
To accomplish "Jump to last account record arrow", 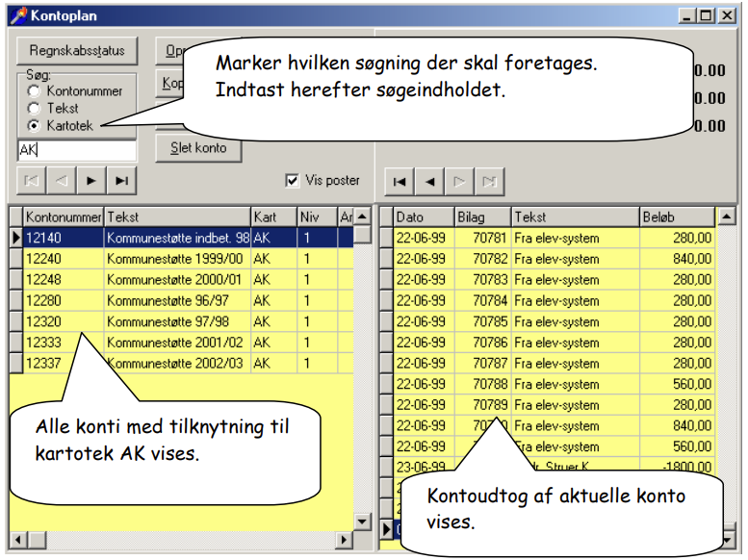I will coord(121,181).
